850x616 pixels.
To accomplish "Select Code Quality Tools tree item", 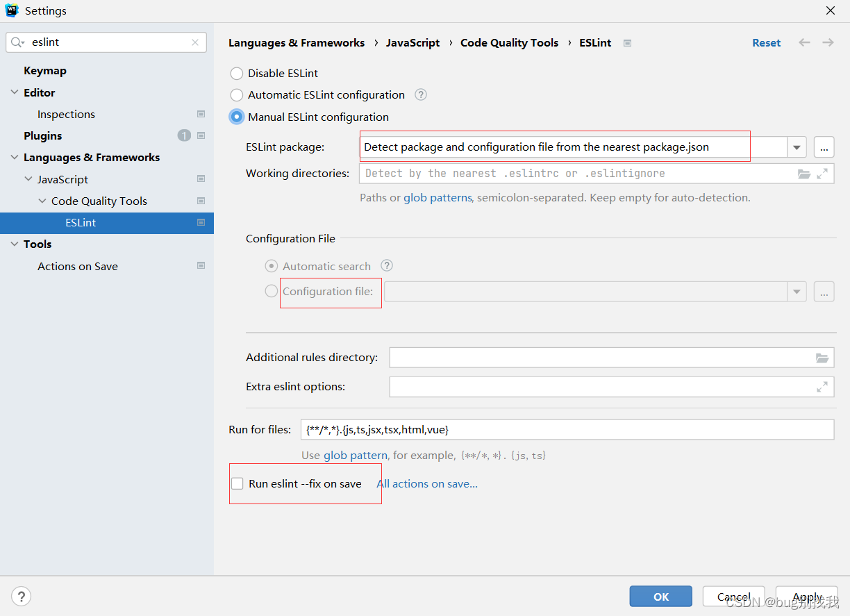I will pos(99,201).
